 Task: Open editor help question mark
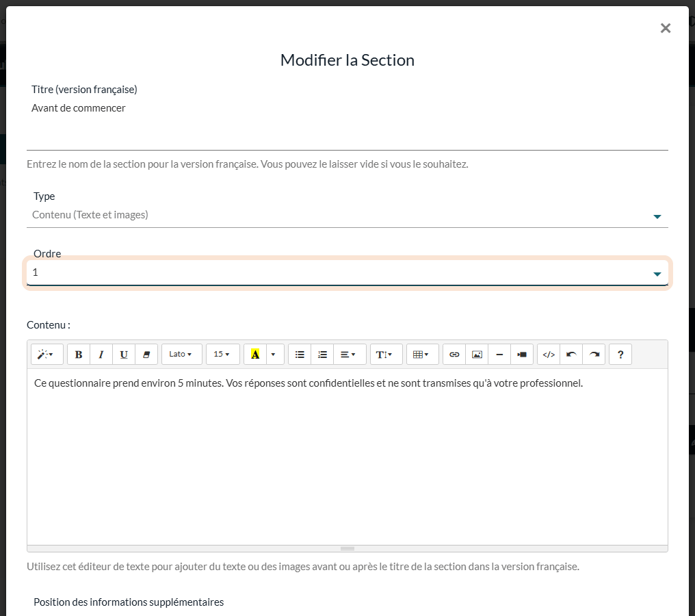pos(620,355)
